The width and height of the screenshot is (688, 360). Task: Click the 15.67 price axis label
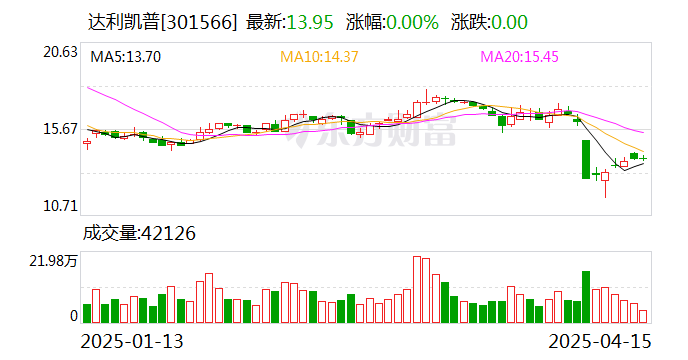tap(60, 129)
